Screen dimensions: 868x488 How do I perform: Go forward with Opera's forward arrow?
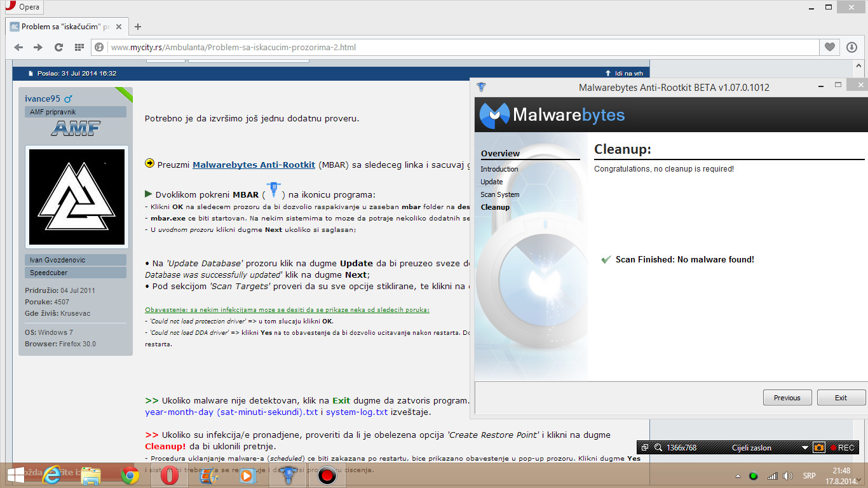(x=38, y=47)
